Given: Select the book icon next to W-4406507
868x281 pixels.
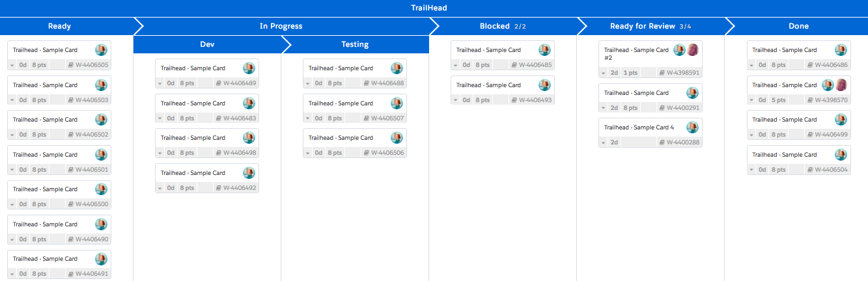Looking at the screenshot, I should pos(367,118).
